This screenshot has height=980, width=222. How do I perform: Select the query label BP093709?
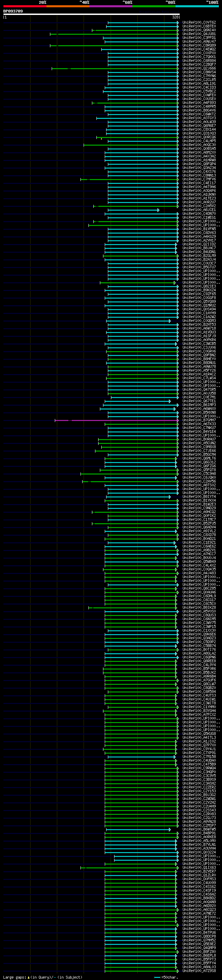pos(13,11)
